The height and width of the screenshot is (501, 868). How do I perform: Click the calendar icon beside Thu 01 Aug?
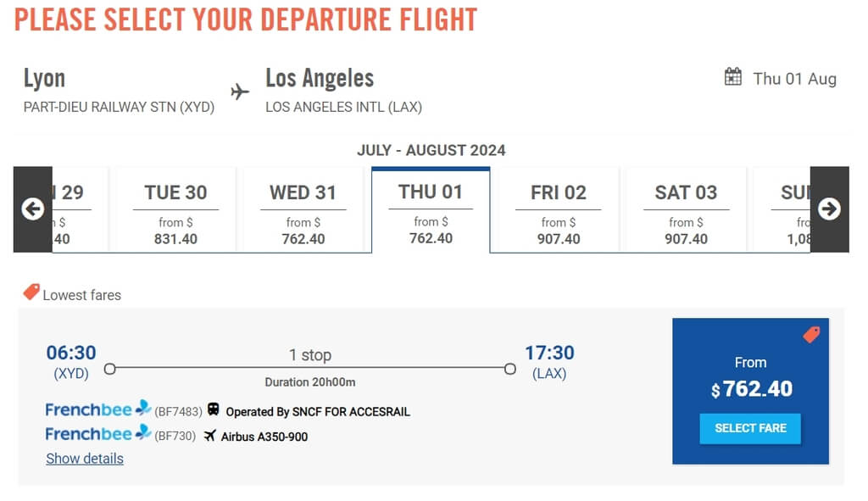(x=733, y=77)
